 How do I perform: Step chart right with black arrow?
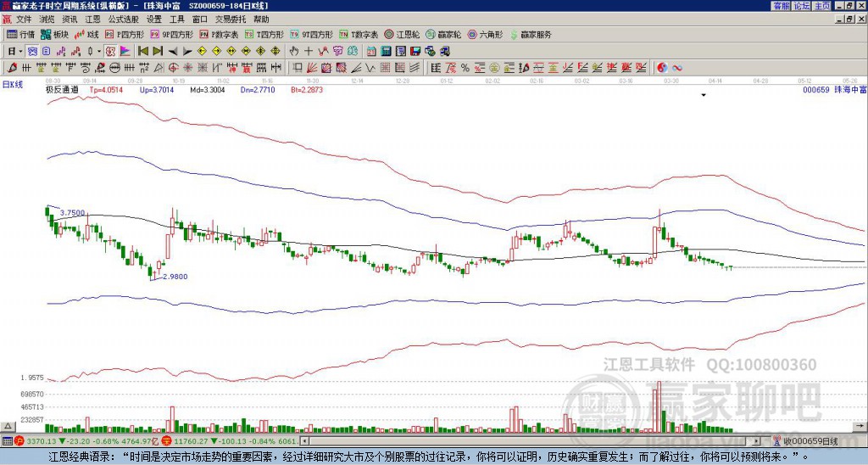coord(187,51)
